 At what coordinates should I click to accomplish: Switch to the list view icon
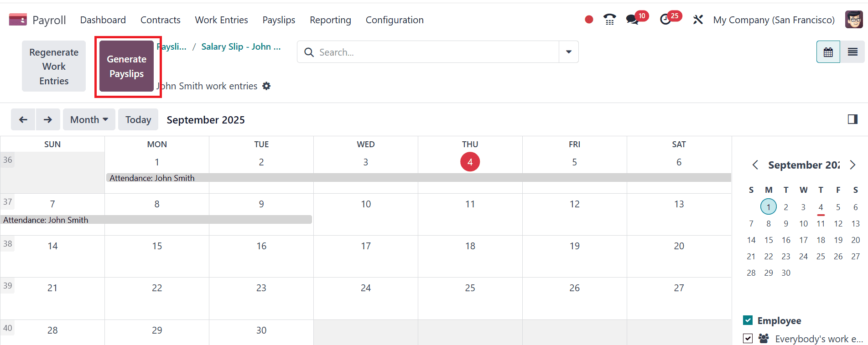[x=852, y=52]
